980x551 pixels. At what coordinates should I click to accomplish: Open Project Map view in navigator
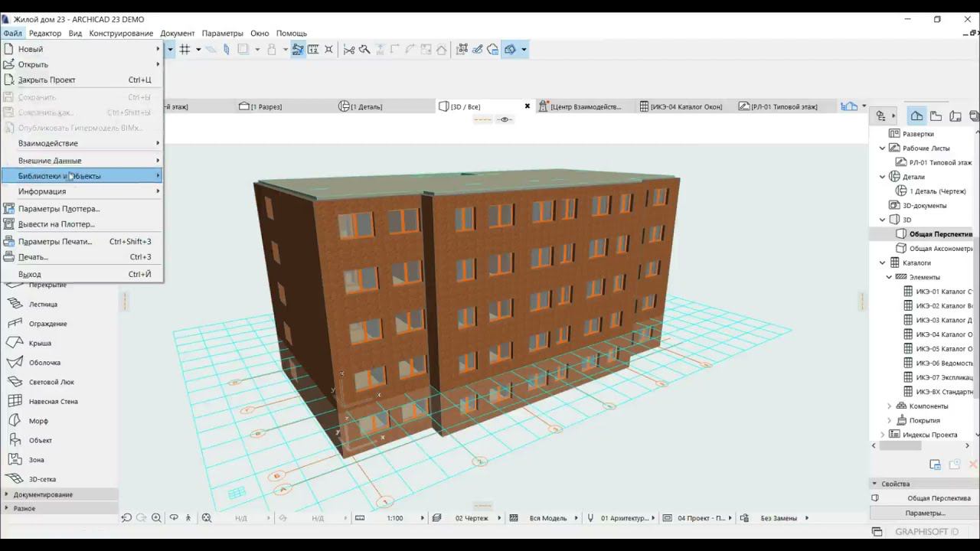[916, 116]
